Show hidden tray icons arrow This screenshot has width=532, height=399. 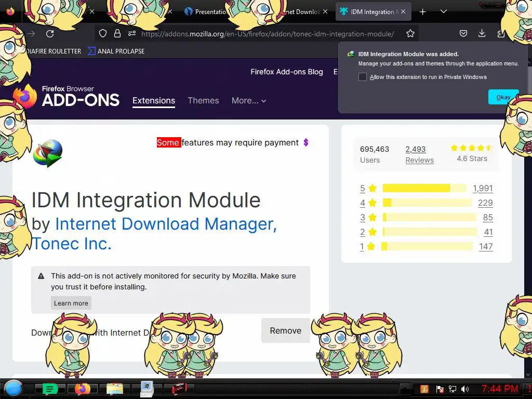point(404,389)
